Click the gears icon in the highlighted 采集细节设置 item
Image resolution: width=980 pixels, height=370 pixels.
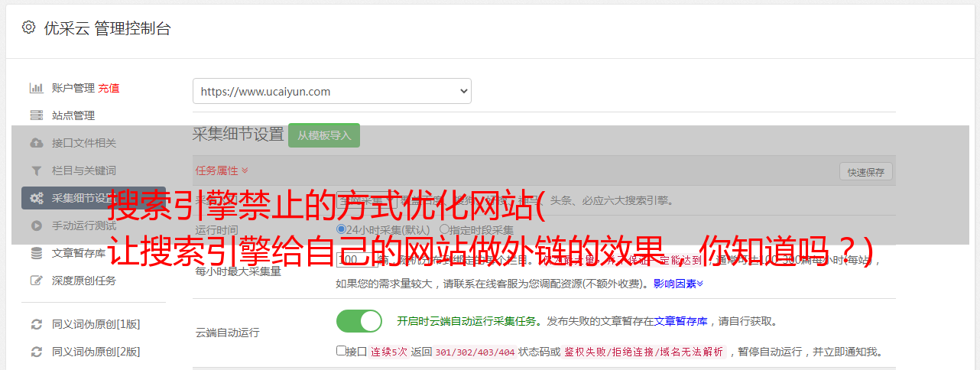tap(36, 198)
